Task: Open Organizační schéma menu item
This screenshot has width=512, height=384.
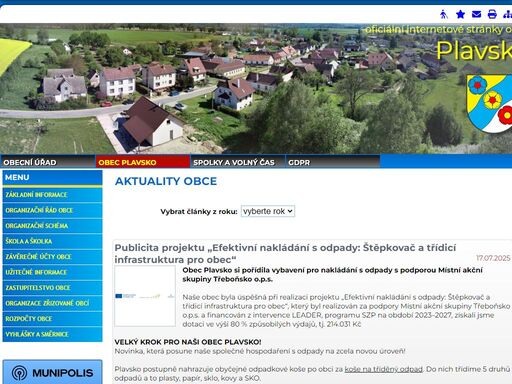Action: click(x=52, y=226)
